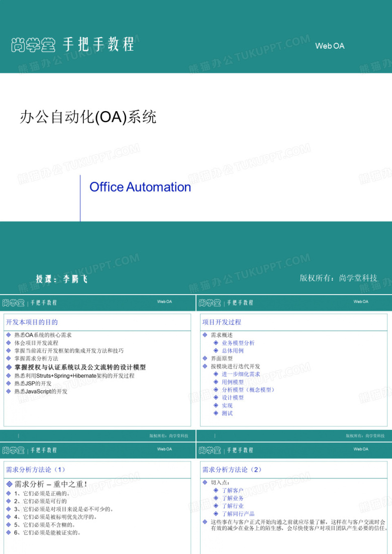This screenshot has width=392, height=554.
Task: Click the large 版权所有：尚学堂科技 on the cover slide
Action: pos(338,278)
